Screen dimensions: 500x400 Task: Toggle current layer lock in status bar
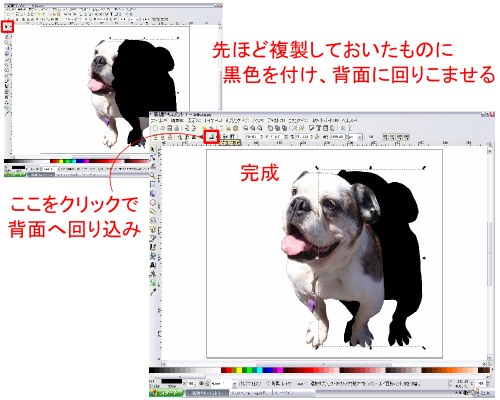[207, 384]
